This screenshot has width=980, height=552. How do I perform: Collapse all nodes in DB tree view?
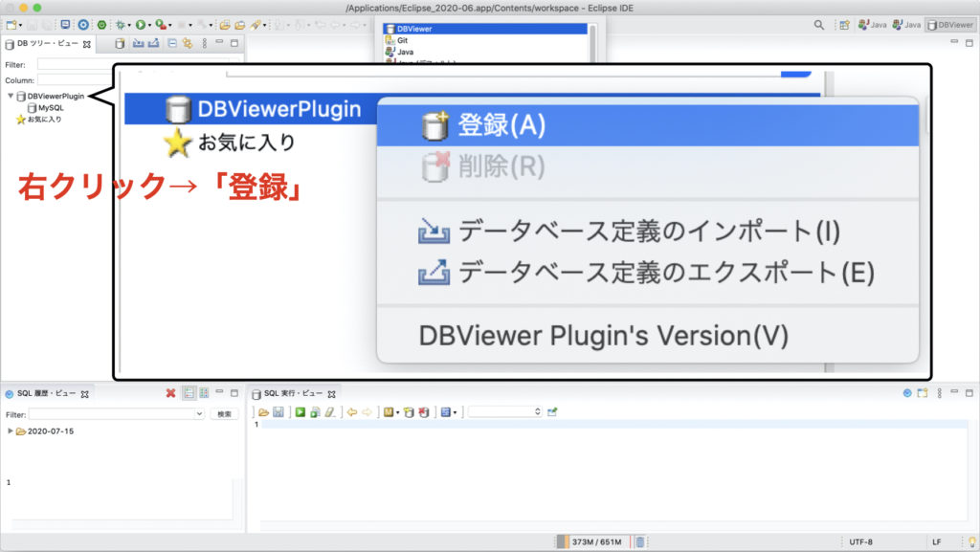click(x=172, y=43)
